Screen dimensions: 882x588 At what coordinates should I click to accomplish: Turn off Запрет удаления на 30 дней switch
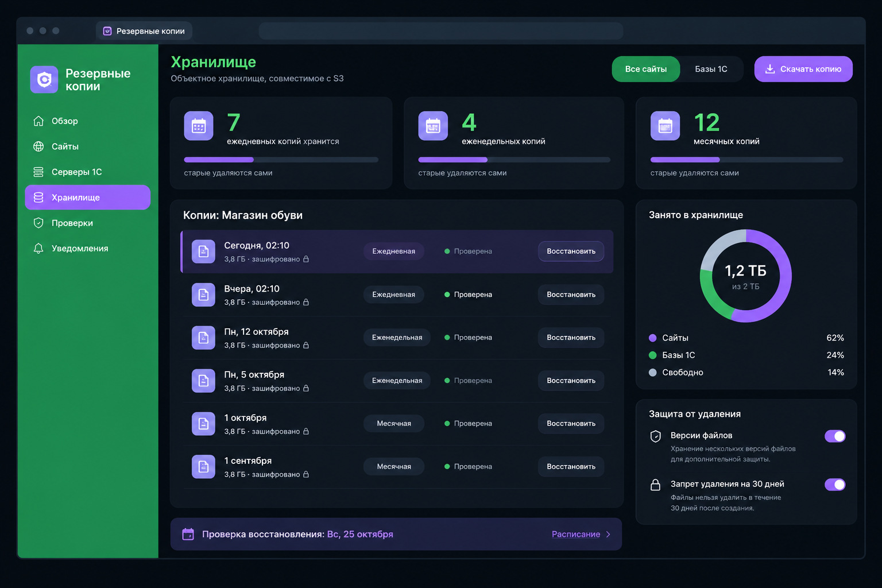click(835, 485)
